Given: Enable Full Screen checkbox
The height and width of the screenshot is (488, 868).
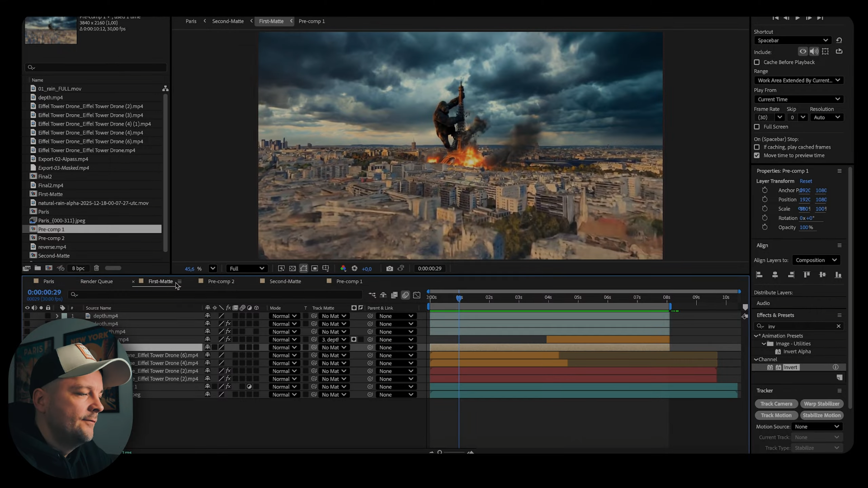Looking at the screenshot, I should pos(757,127).
